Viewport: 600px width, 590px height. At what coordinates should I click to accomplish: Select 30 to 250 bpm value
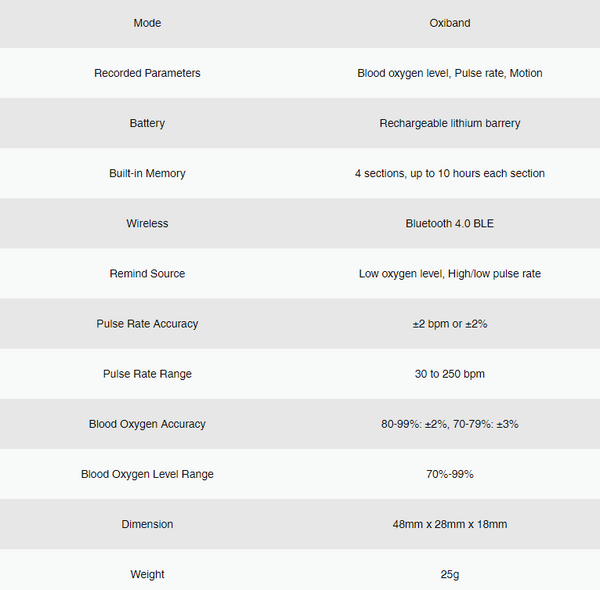[x=450, y=374]
